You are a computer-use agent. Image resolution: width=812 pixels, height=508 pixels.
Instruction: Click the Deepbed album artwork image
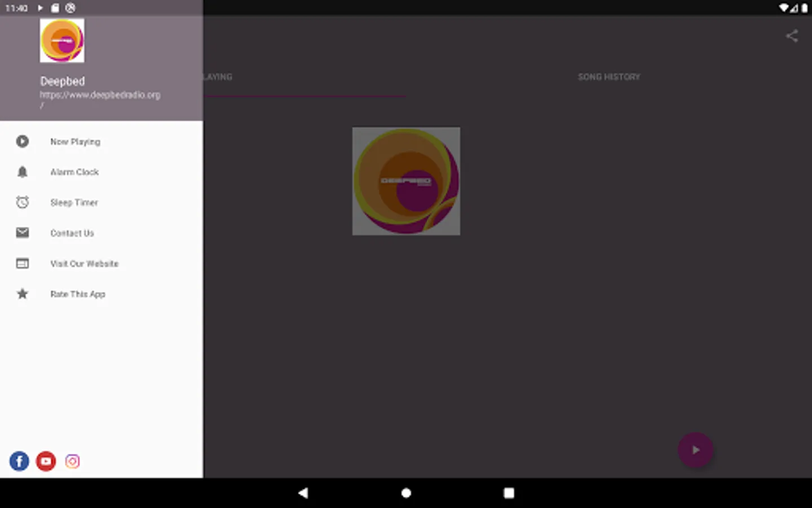click(406, 181)
